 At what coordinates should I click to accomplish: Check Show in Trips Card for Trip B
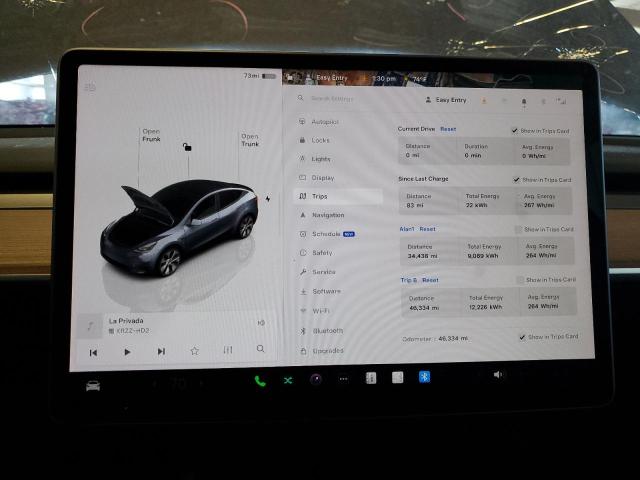(520, 280)
